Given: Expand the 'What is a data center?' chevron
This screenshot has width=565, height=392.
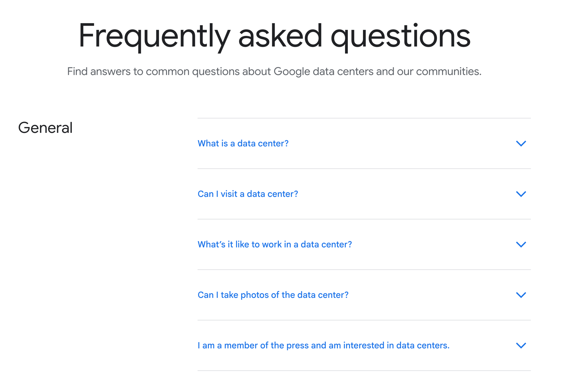Looking at the screenshot, I should [x=521, y=144].
